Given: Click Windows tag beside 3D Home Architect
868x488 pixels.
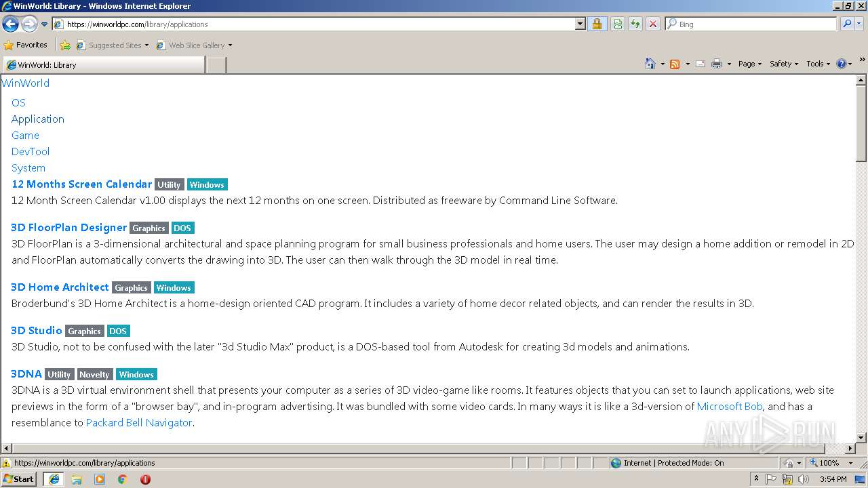Looking at the screenshot, I should (x=174, y=287).
